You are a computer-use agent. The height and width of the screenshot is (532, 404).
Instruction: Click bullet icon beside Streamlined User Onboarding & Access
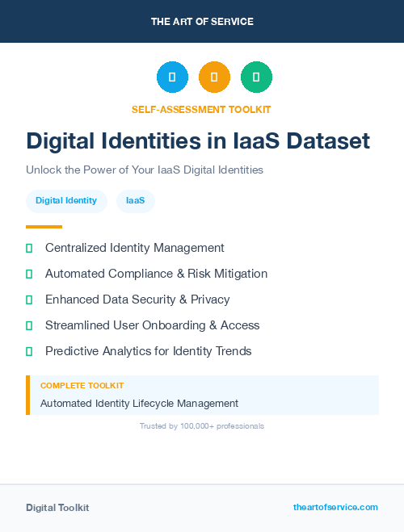(29, 325)
